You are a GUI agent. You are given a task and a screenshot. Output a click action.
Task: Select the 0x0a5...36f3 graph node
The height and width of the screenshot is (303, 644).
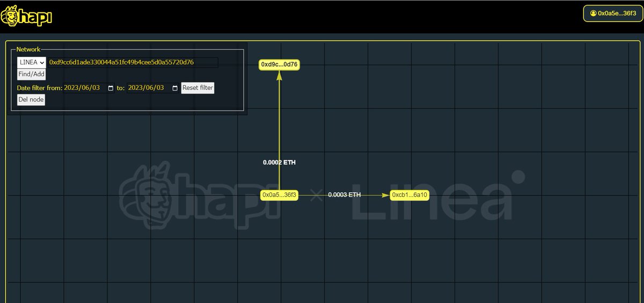coord(279,195)
